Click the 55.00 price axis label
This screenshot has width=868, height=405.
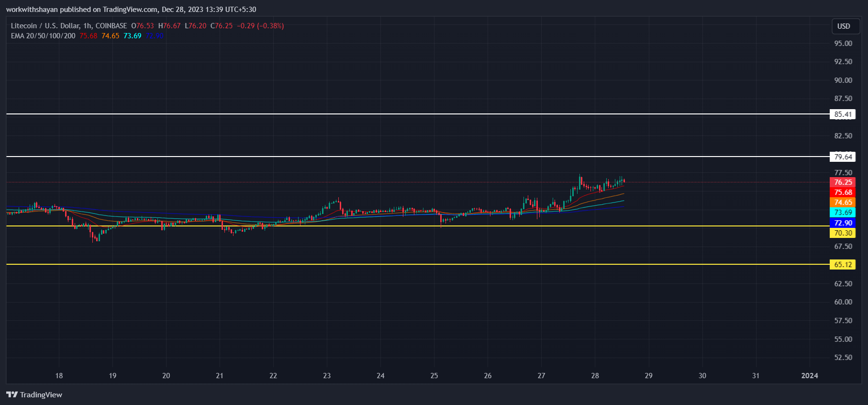coord(843,339)
